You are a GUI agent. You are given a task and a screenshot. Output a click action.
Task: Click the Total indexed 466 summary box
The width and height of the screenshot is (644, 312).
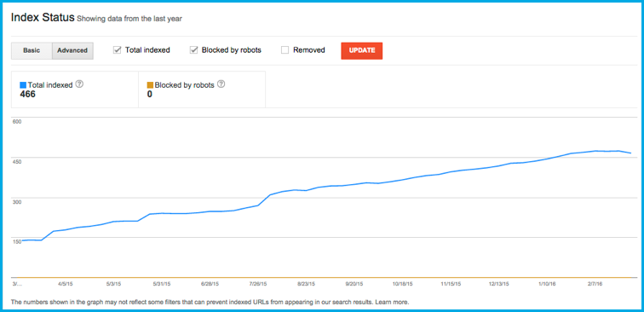tap(75, 90)
